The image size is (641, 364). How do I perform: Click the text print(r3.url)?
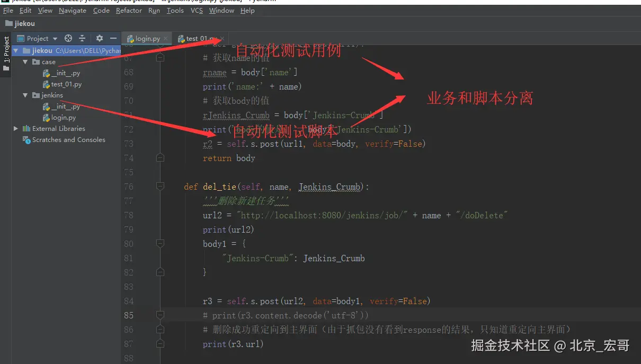(233, 344)
